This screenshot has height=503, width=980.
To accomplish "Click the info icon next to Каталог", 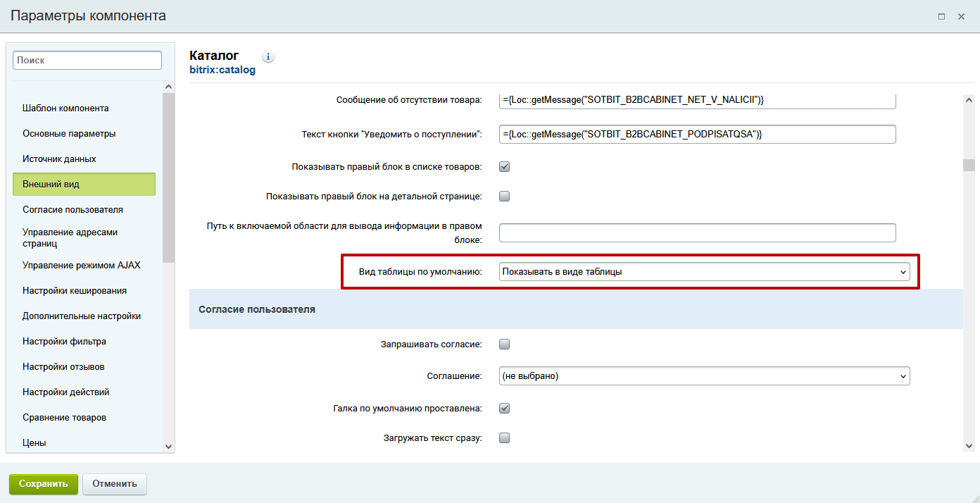I will pos(268,56).
